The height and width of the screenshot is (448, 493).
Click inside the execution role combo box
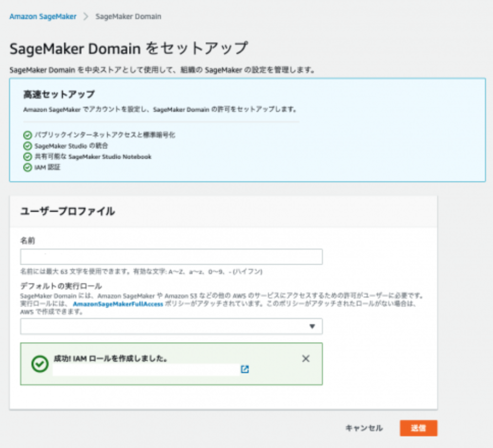[154, 327]
